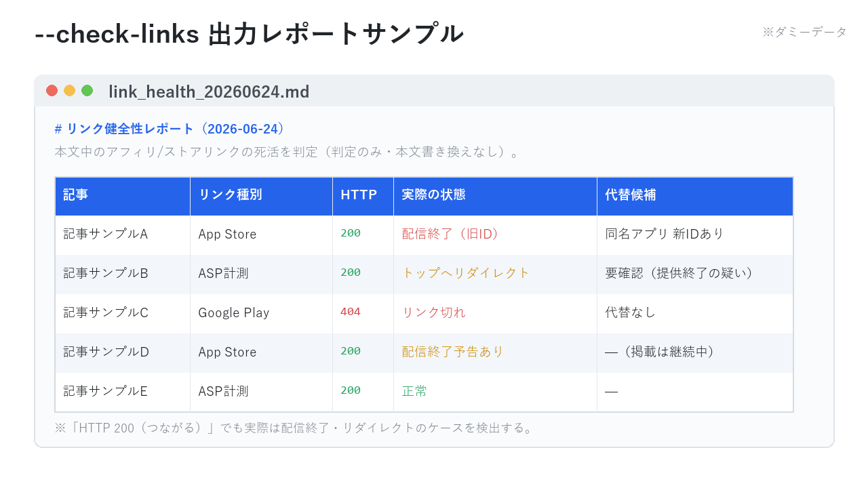Click the リンク種別 column header
Screen dimensions: 868x488
tap(262, 197)
